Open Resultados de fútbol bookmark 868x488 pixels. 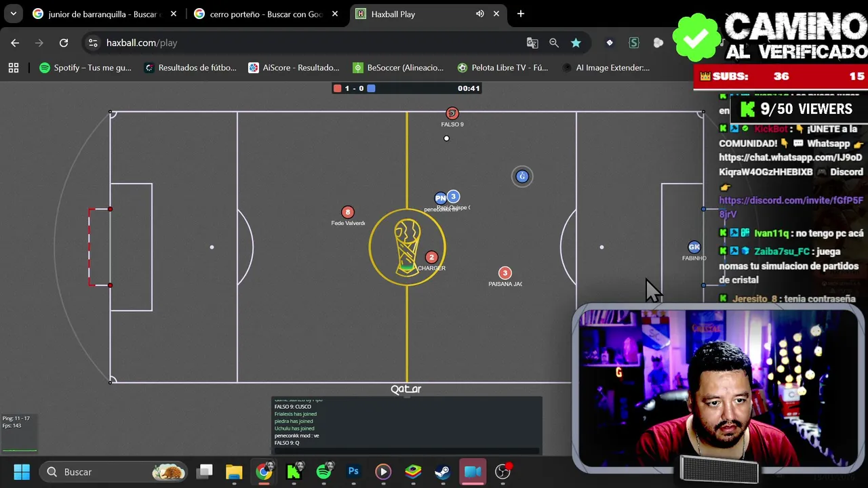191,68
